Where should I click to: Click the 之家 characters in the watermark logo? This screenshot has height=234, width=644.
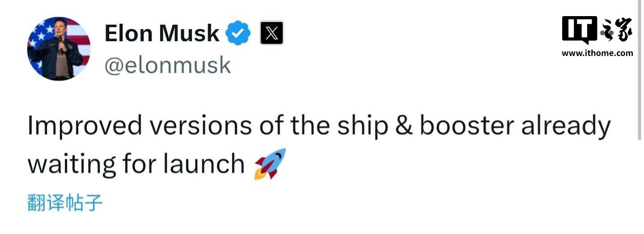click(617, 30)
